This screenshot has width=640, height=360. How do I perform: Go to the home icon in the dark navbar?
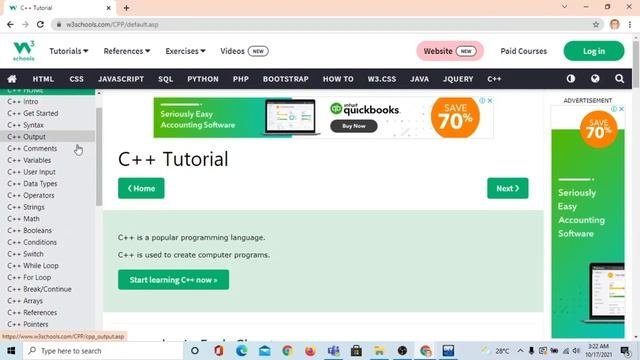click(x=12, y=79)
